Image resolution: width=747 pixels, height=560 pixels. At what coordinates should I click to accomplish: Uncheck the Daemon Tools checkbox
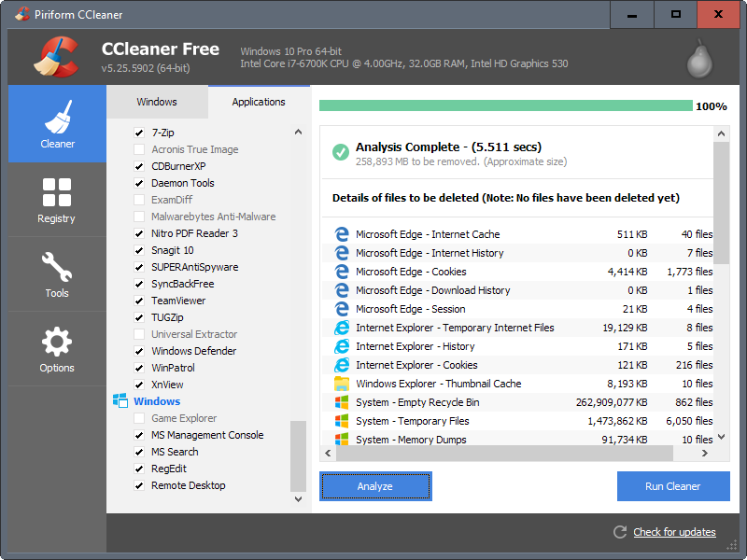pyautogui.click(x=139, y=183)
